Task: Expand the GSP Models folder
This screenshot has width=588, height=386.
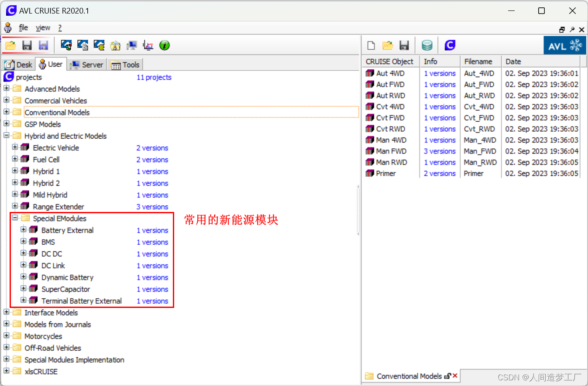Action: coord(7,124)
